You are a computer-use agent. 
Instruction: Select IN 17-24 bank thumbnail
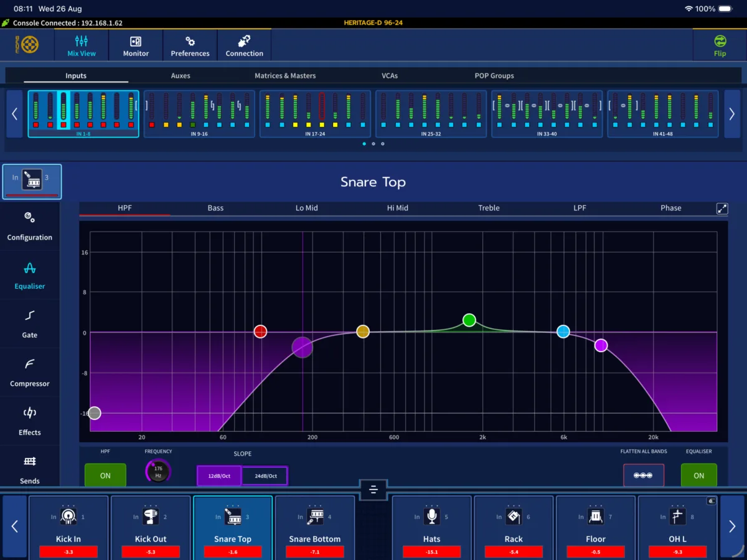tap(315, 114)
